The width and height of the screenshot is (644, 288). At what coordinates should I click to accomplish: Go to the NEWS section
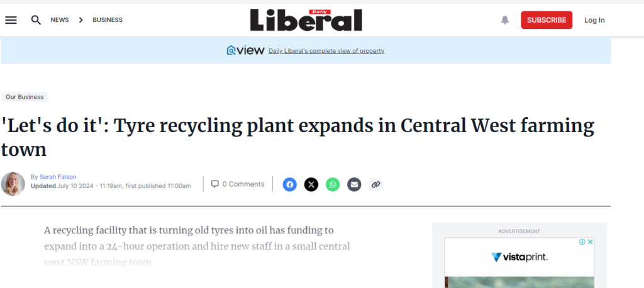point(60,20)
